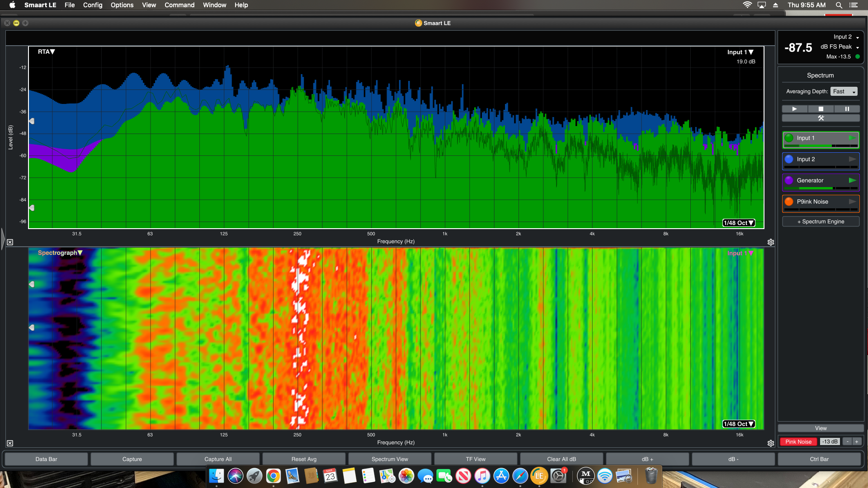
Task: Start measurement with the play button
Action: pyautogui.click(x=794, y=109)
